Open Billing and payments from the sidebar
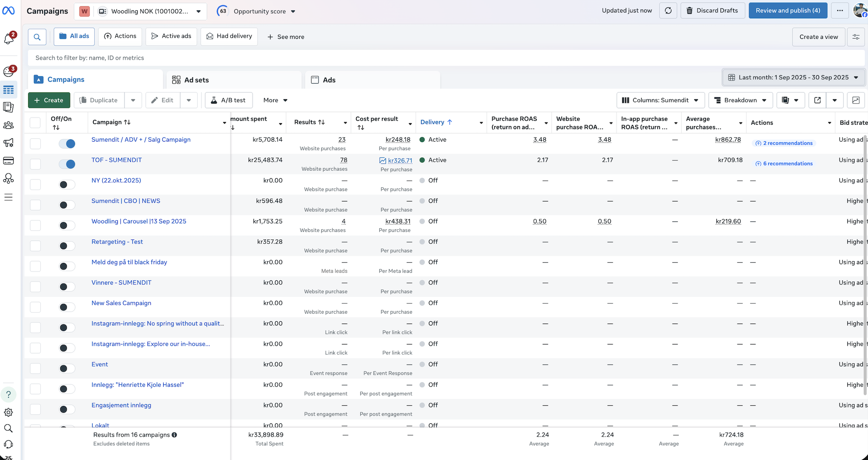 9,160
